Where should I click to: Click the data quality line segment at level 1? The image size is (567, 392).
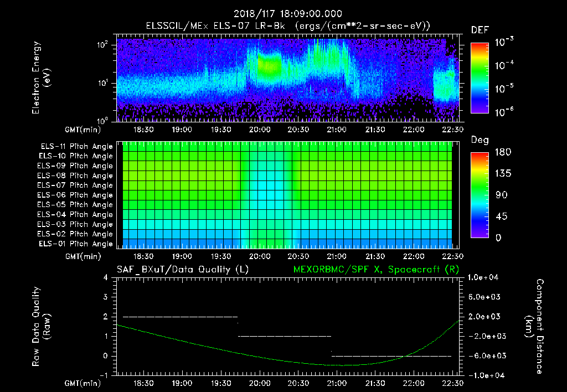(284, 336)
